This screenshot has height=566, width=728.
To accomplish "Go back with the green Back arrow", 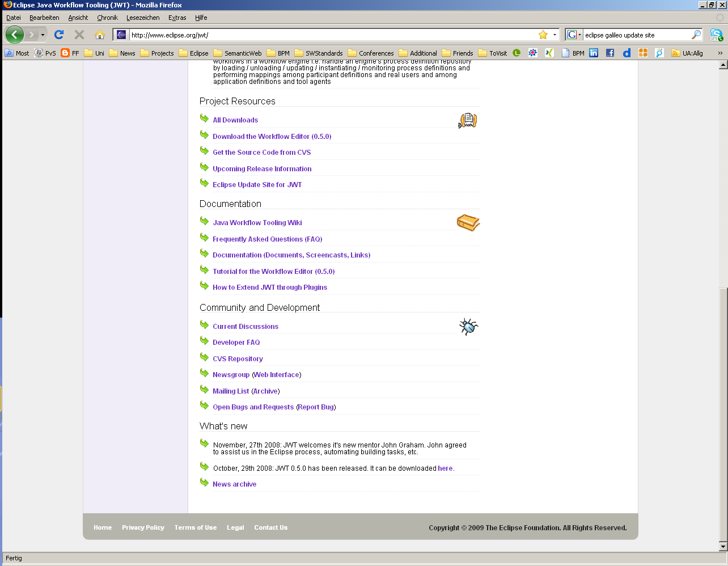I will tap(15, 35).
